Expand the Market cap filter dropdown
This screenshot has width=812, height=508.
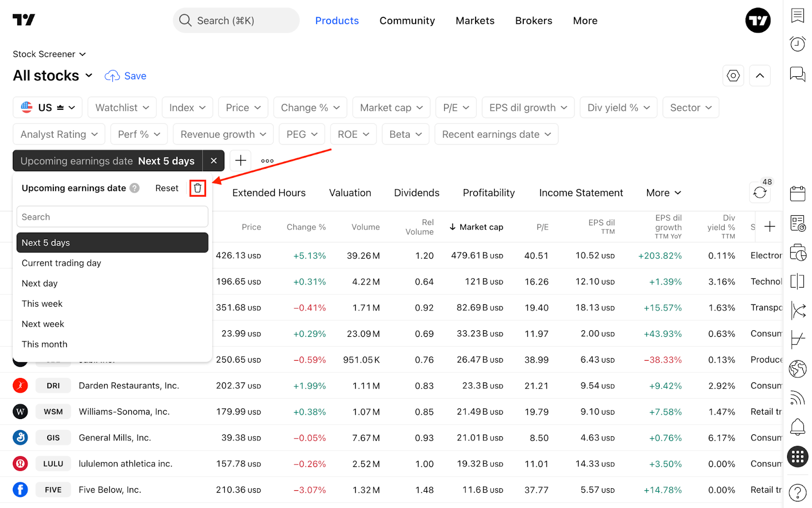coord(391,108)
